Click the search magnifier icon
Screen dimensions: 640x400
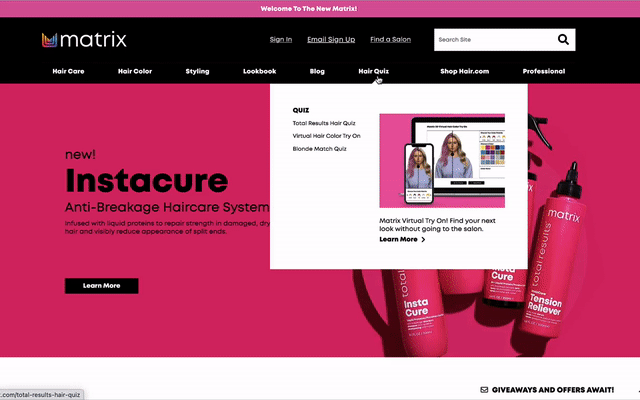(x=563, y=40)
